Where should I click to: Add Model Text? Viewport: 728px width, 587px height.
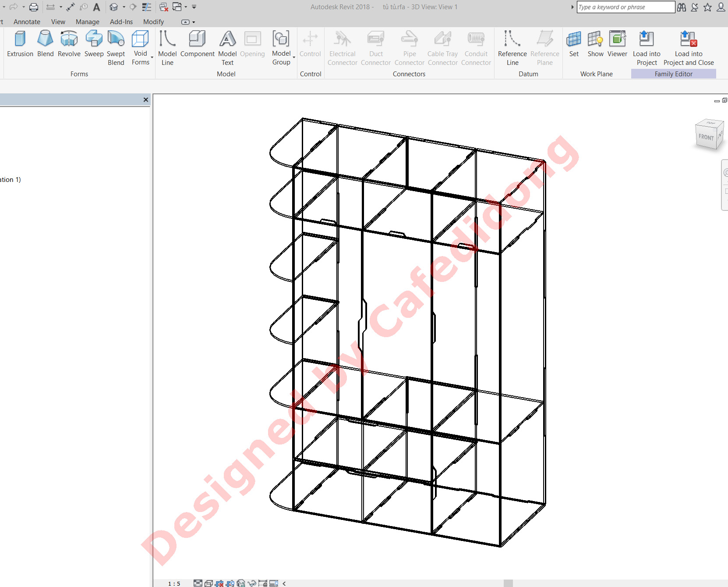227,48
